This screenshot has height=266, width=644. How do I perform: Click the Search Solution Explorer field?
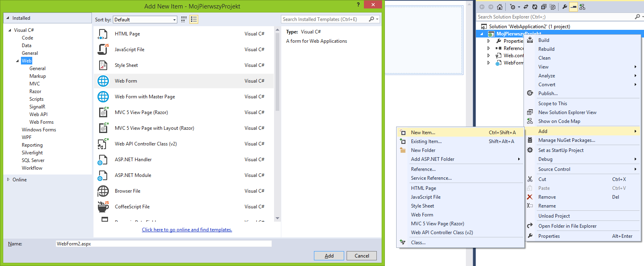[559, 17]
